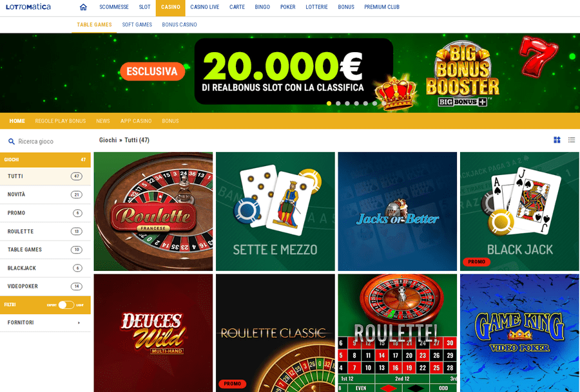Switch to grid view icon
This screenshot has width=580, height=392.
pos(557,140)
